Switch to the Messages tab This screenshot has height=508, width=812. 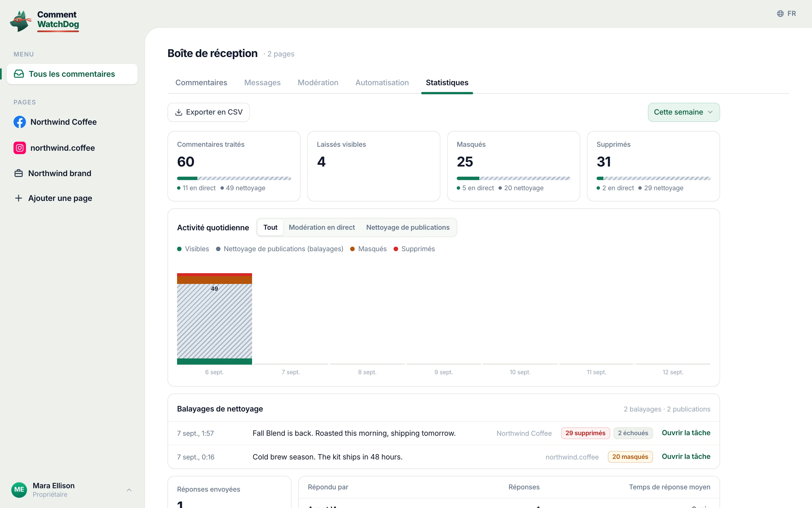(x=262, y=83)
